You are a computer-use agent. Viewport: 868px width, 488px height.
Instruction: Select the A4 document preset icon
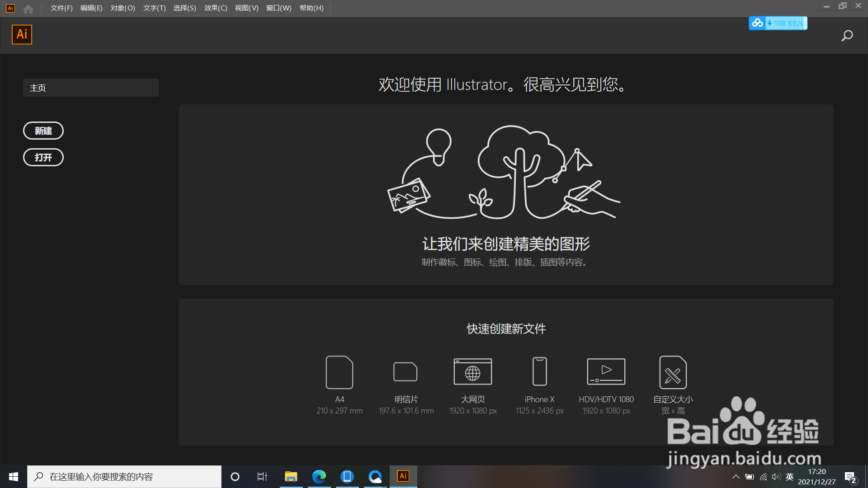[340, 372]
